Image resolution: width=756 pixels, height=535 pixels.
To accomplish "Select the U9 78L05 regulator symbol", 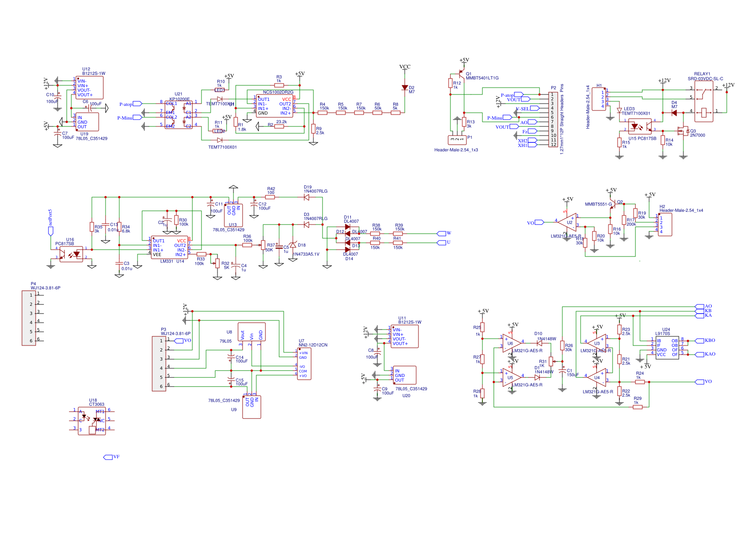I will [252, 407].
